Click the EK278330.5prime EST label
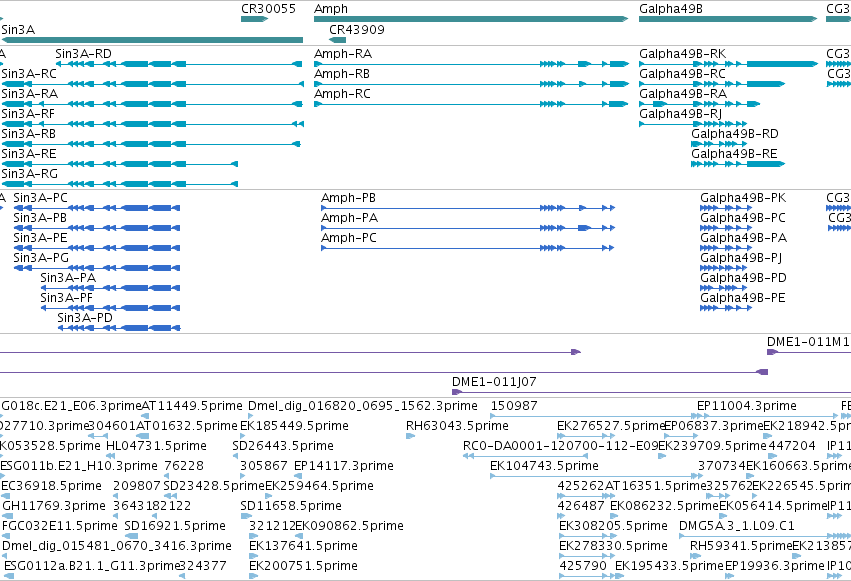This screenshot has height=581, width=851. click(613, 546)
